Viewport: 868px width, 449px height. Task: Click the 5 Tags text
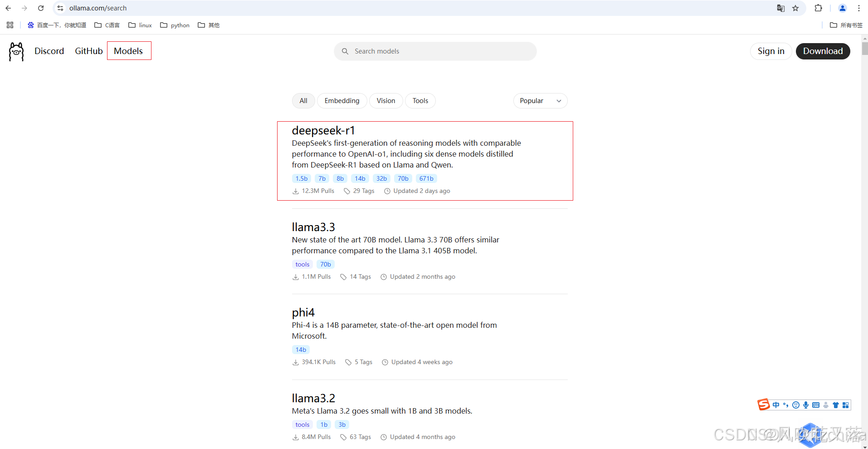click(364, 362)
